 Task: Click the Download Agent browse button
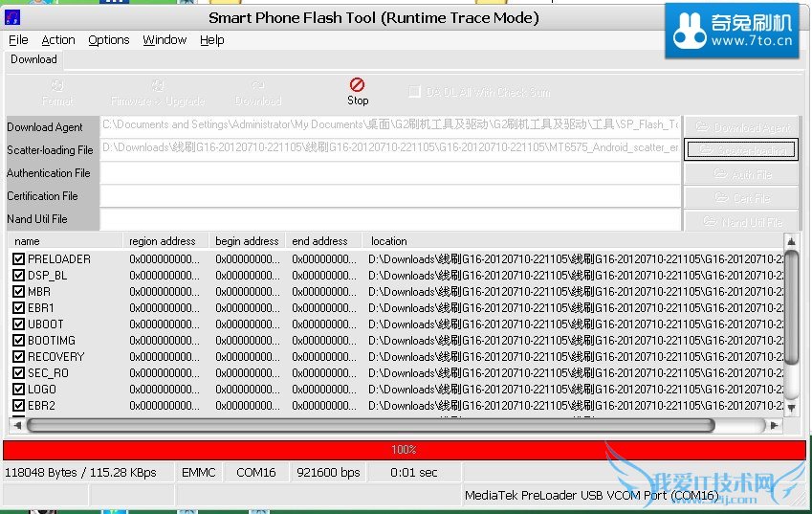pos(740,127)
